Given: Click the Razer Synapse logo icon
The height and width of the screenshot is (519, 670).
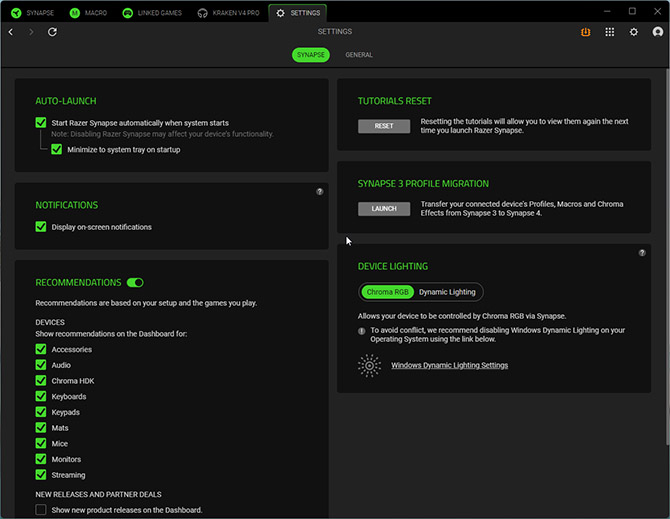Looking at the screenshot, I should (16, 13).
